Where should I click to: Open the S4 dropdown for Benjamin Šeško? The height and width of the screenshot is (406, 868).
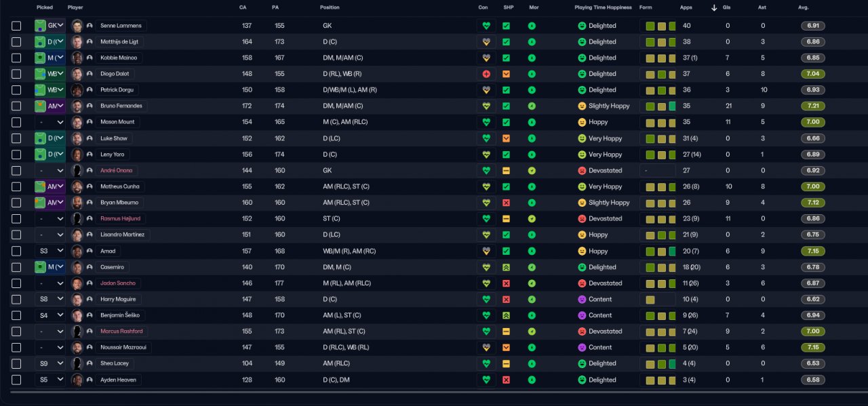point(50,315)
